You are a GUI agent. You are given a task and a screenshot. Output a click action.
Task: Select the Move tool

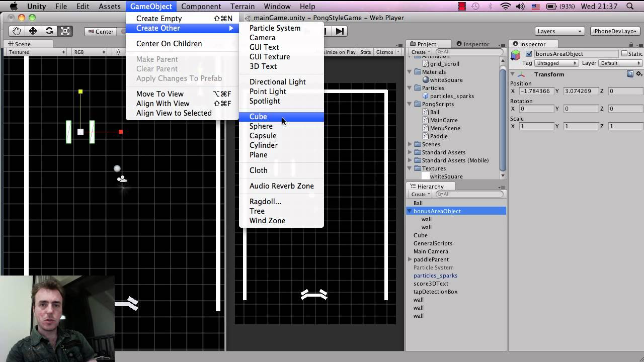click(33, 31)
